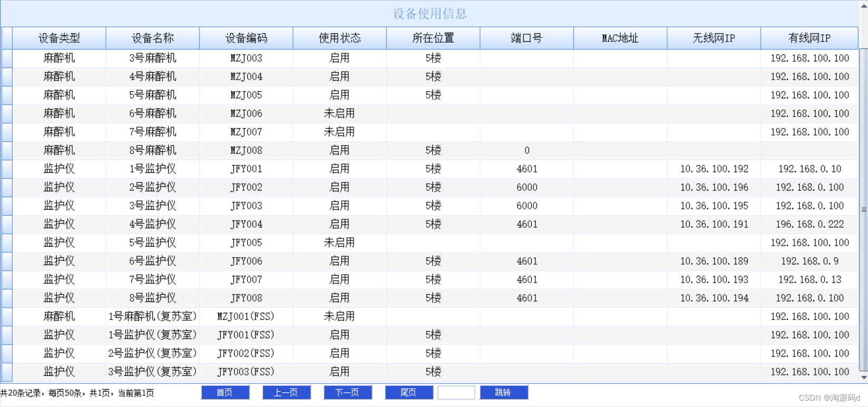Click the 4号麻醉机 name cell
This screenshot has height=407, width=868.
pyautogui.click(x=153, y=76)
